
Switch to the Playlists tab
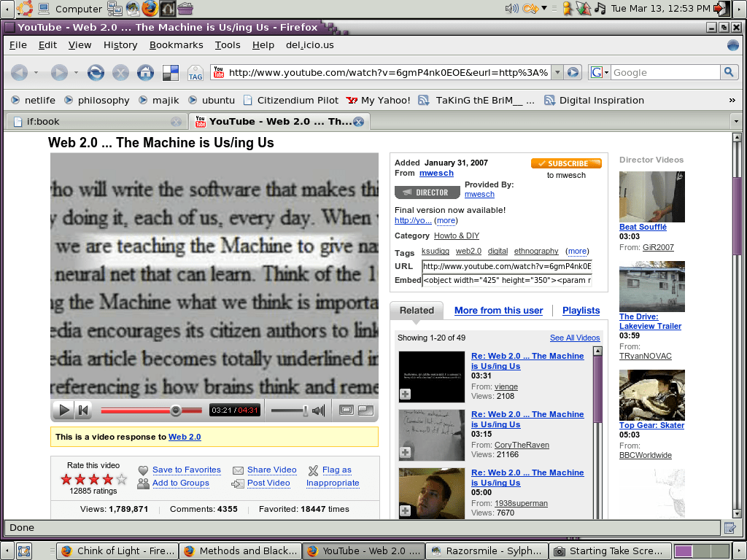581,311
